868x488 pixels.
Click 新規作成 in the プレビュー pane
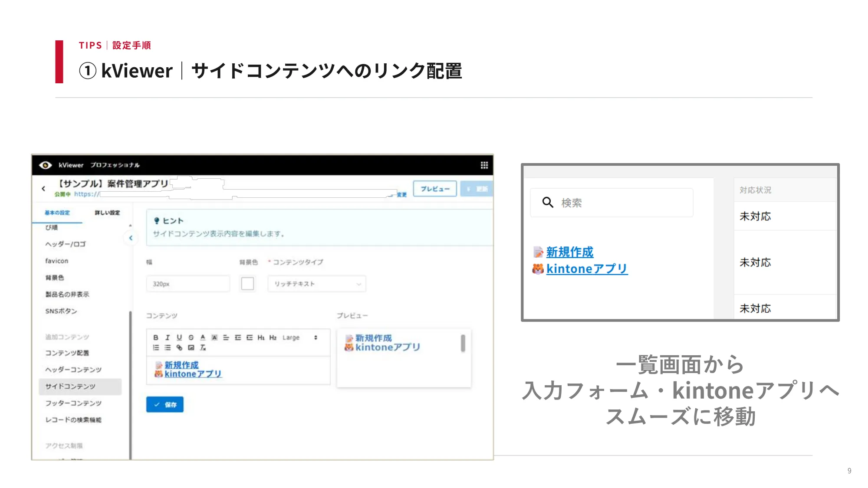[374, 338]
